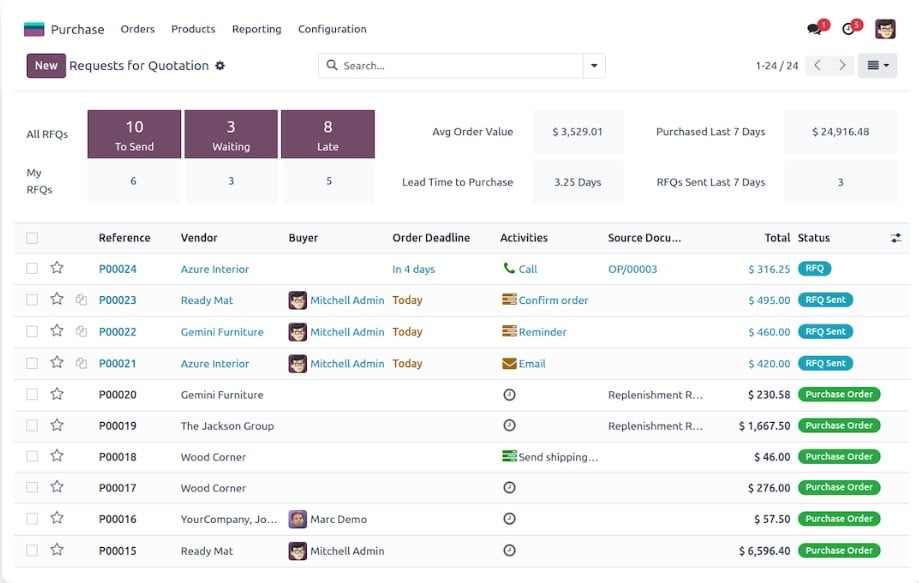919x583 pixels.
Task: Open the list view switcher dropdown
Action: pyautogui.click(x=877, y=66)
